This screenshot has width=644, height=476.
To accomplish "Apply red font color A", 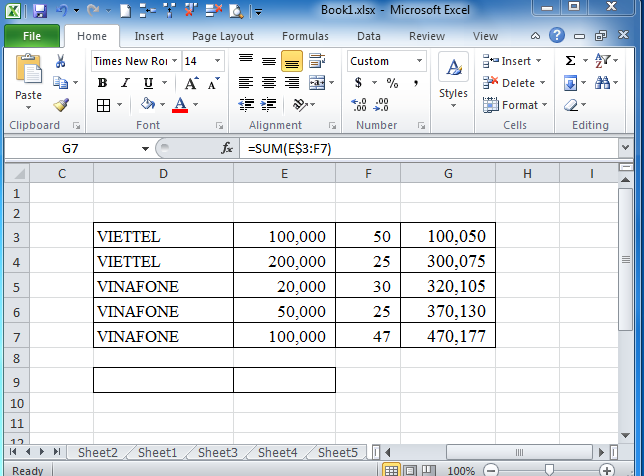I will click(180, 105).
